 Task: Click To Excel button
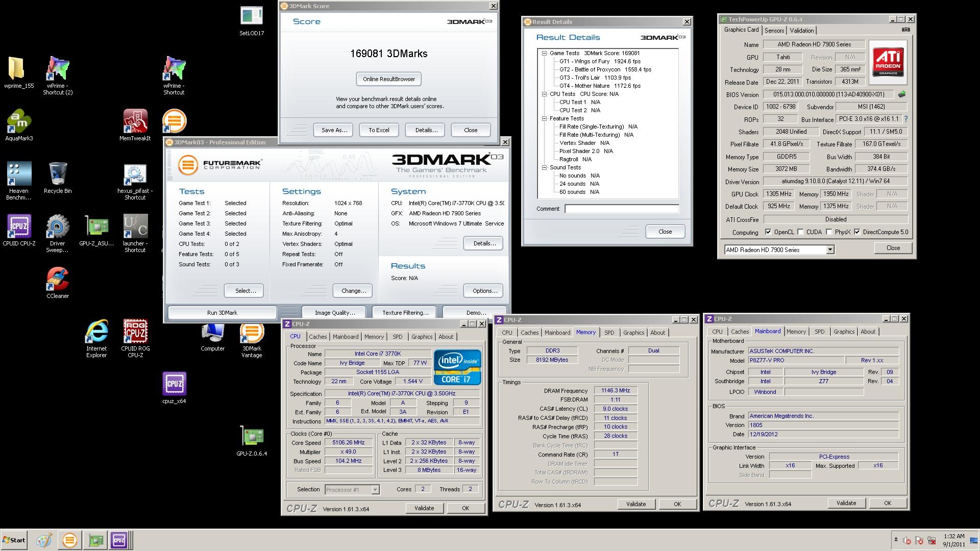coord(379,130)
